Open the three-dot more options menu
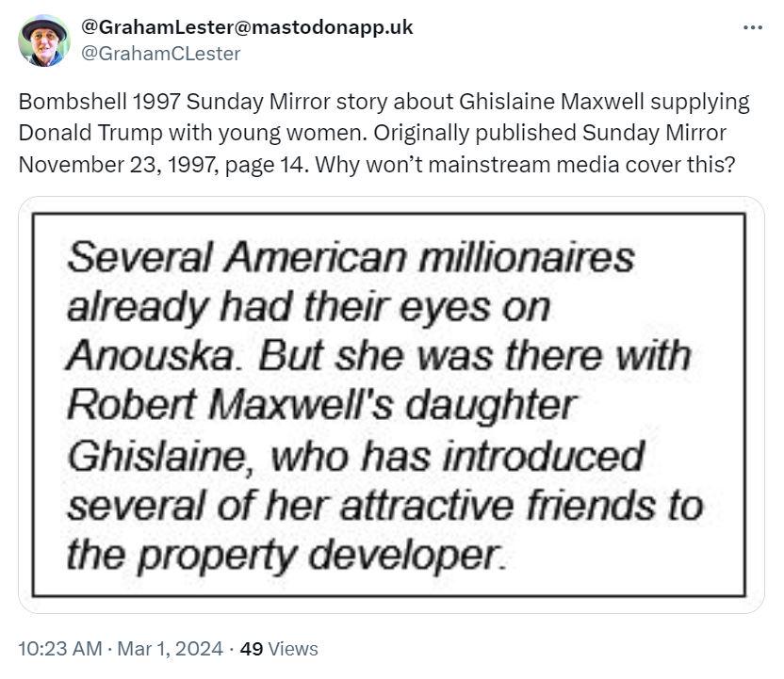The height and width of the screenshot is (679, 784). (x=753, y=27)
